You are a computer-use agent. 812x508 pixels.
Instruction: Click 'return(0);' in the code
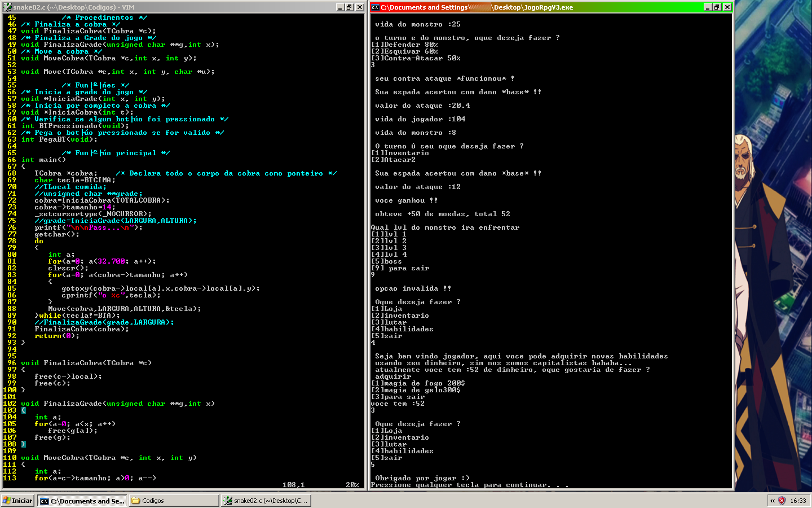coord(57,336)
